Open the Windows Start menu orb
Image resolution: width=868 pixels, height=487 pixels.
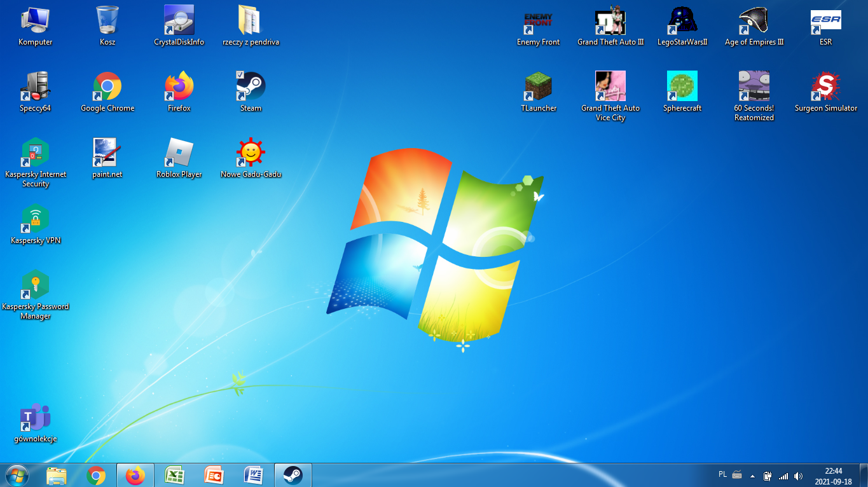17,475
